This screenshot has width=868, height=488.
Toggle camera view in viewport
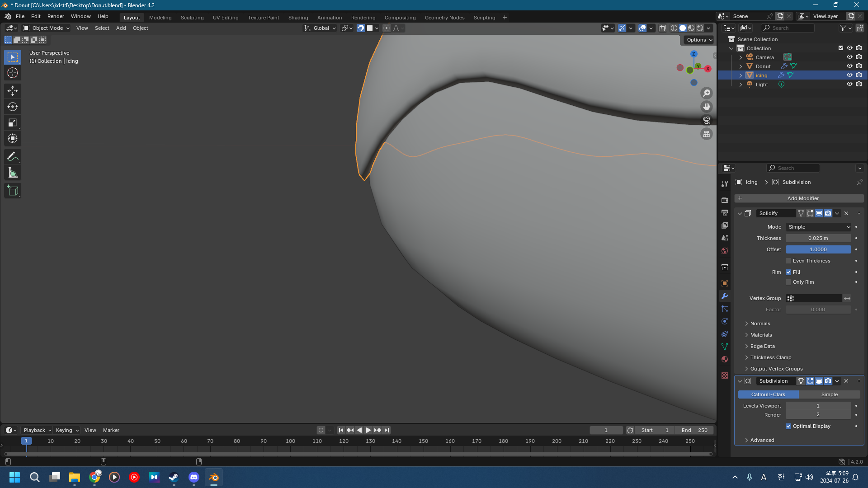click(x=706, y=121)
